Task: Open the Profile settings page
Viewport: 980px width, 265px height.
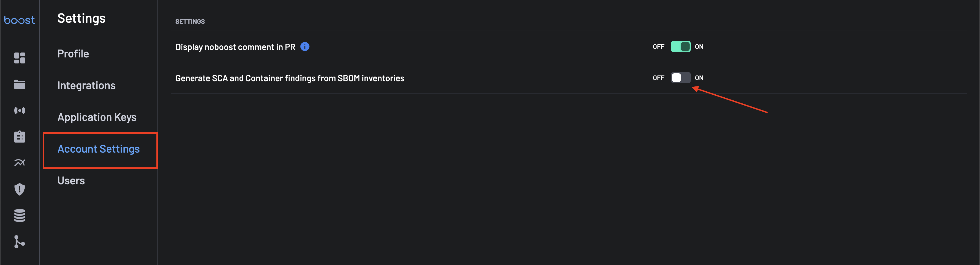Action: pos(73,54)
